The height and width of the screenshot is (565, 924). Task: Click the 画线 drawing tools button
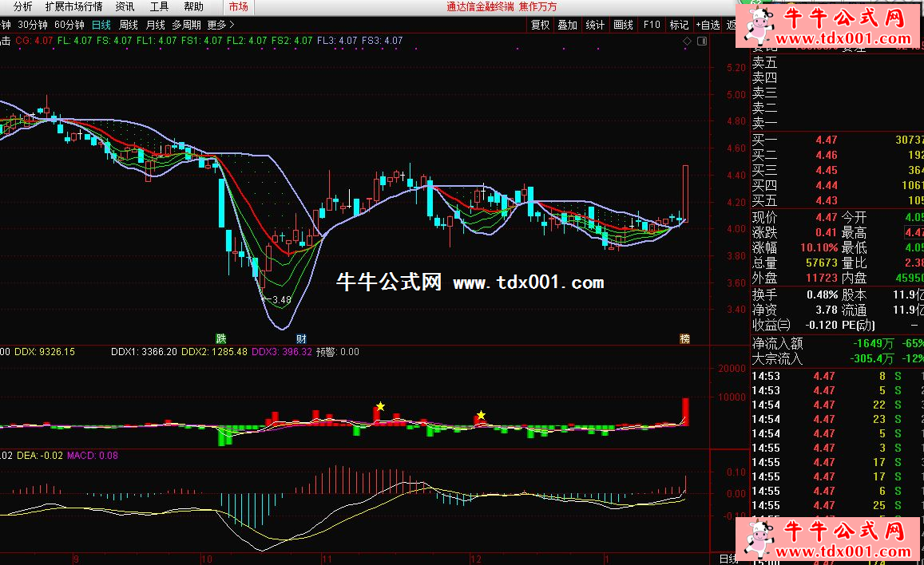coord(623,25)
